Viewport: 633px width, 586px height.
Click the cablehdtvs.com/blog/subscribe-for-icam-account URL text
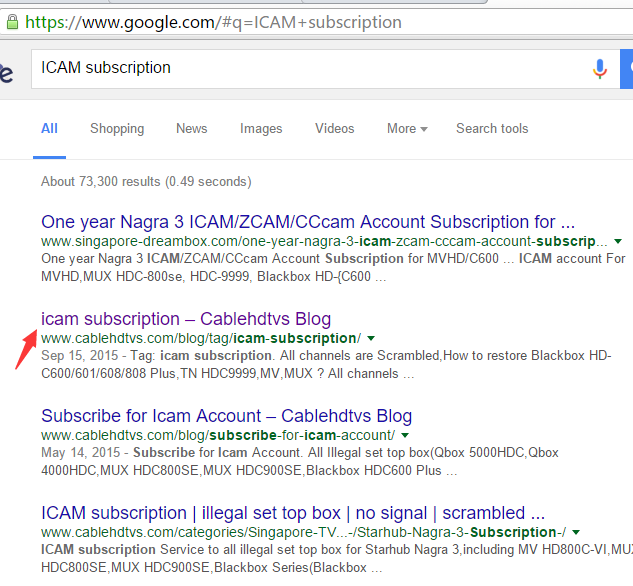coord(218,435)
